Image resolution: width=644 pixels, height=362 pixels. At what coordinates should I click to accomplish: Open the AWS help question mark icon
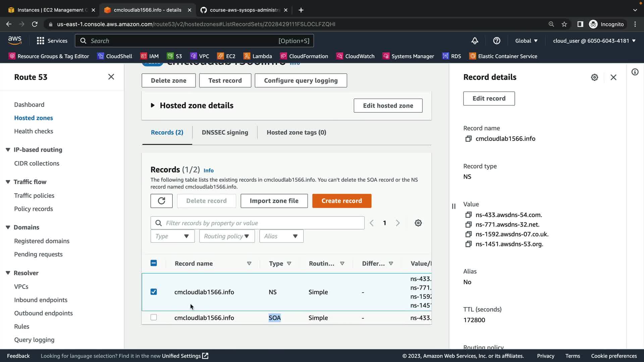point(497,41)
